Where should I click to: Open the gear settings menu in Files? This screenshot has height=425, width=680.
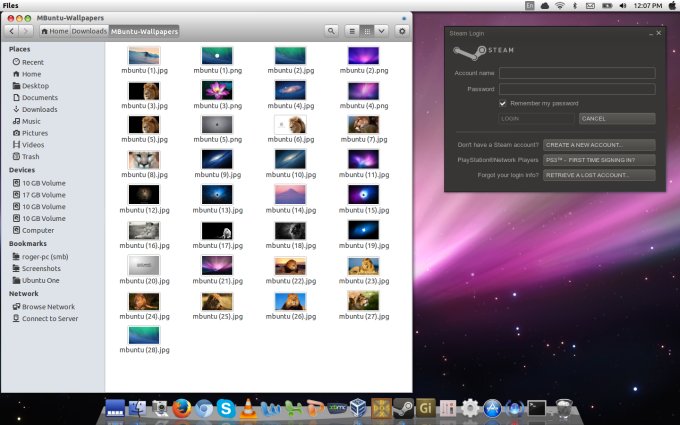coord(402,31)
